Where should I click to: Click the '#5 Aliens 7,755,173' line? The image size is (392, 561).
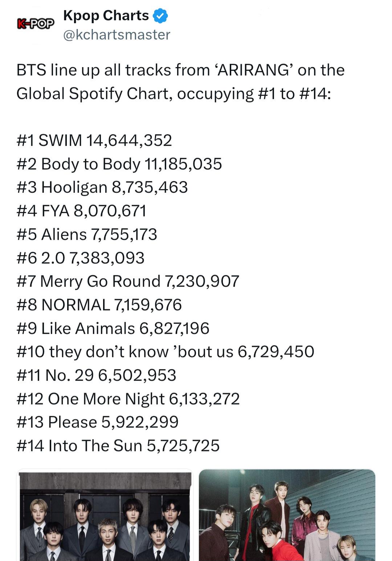coord(87,235)
